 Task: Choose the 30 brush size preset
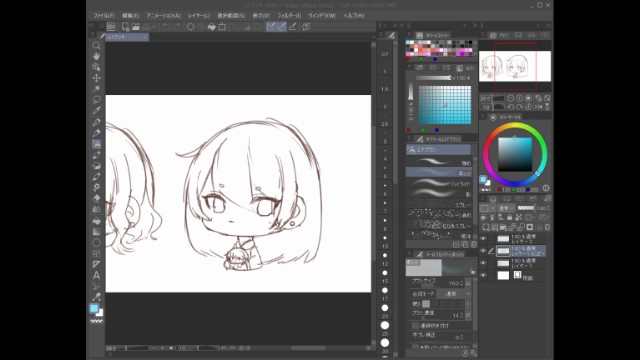point(385,345)
